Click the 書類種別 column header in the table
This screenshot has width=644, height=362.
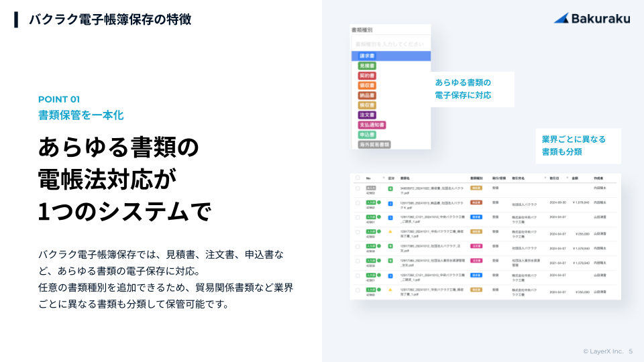coord(476,178)
